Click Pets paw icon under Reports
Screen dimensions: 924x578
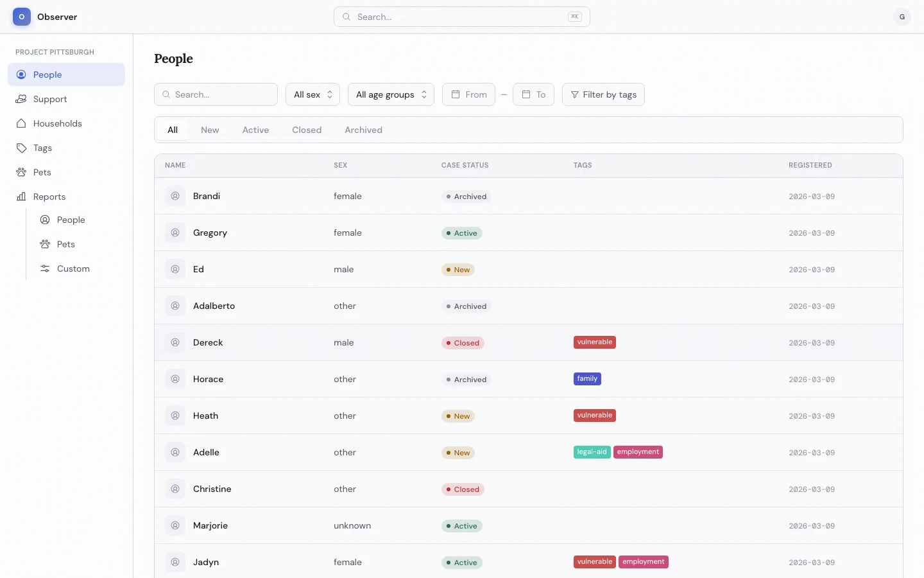pos(45,244)
